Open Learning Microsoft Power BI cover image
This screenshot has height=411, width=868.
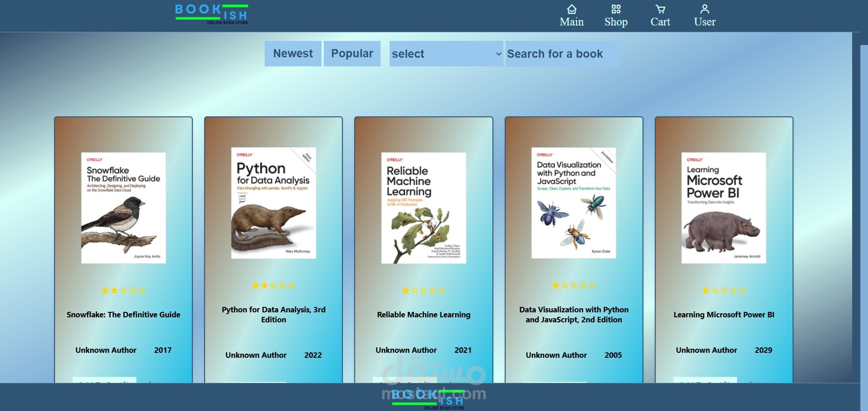[x=724, y=208]
